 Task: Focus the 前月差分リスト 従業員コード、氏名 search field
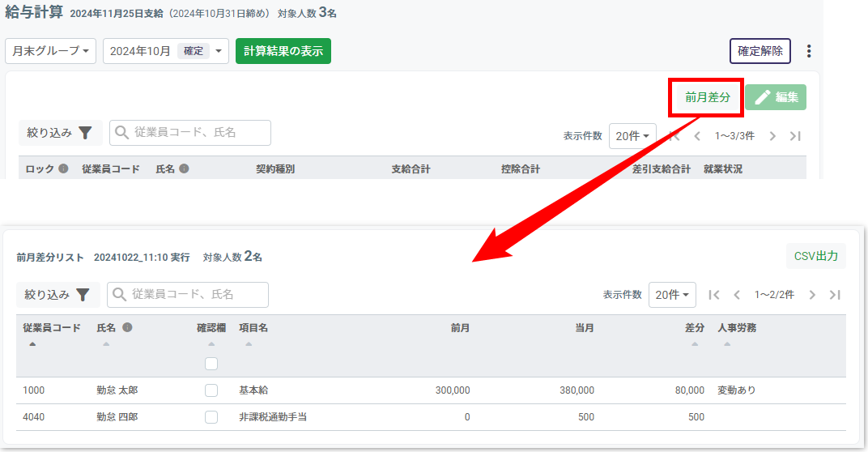coord(188,295)
